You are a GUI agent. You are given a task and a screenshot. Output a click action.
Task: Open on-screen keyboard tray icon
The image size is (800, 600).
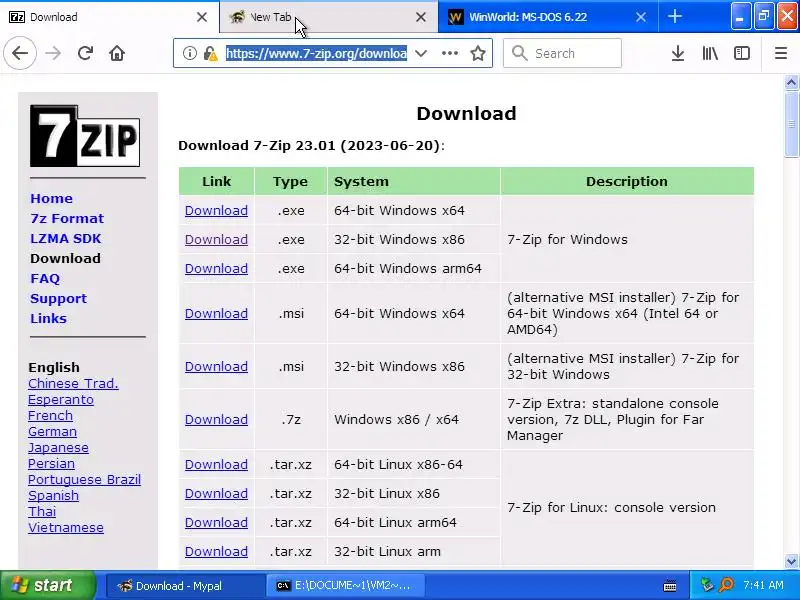tap(670, 586)
